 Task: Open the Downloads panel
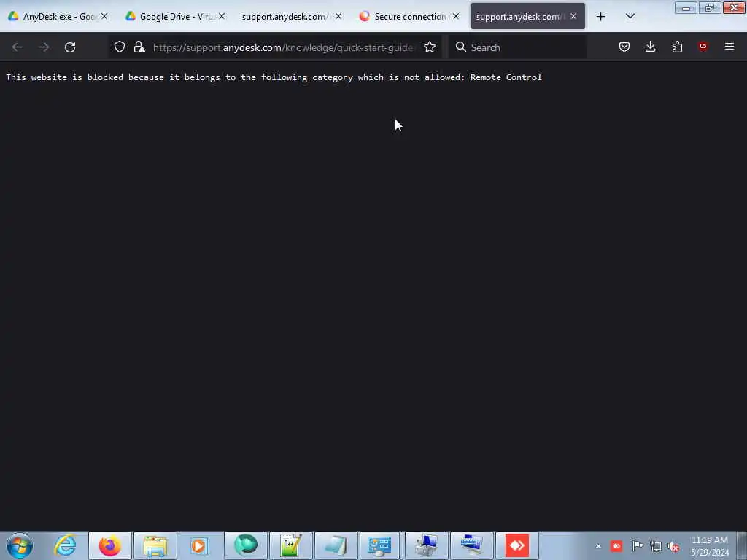pos(650,47)
